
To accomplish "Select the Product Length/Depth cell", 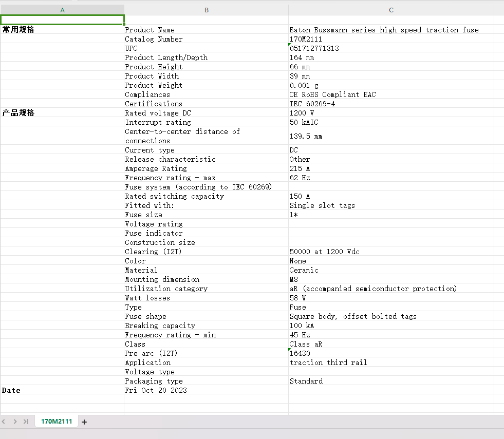I will (207, 58).
